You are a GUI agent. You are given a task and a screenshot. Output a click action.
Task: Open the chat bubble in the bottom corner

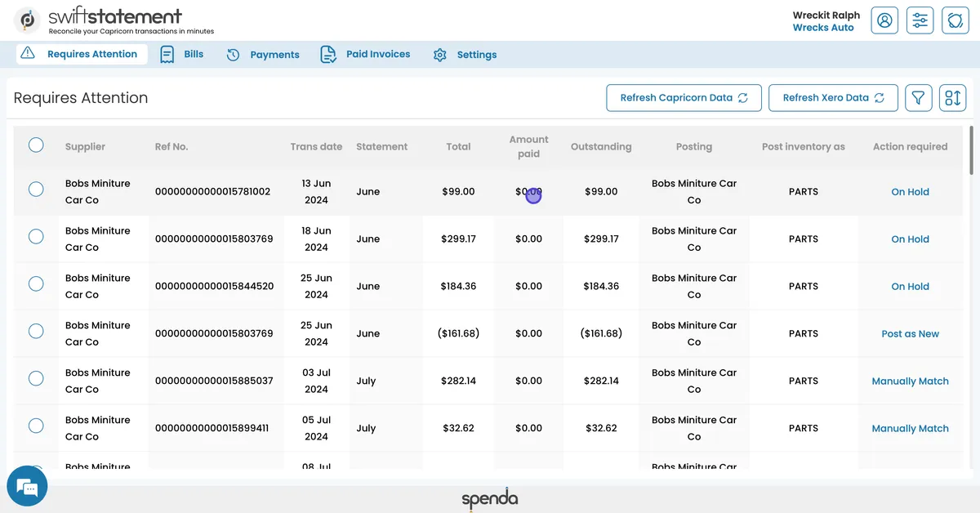pos(27,485)
